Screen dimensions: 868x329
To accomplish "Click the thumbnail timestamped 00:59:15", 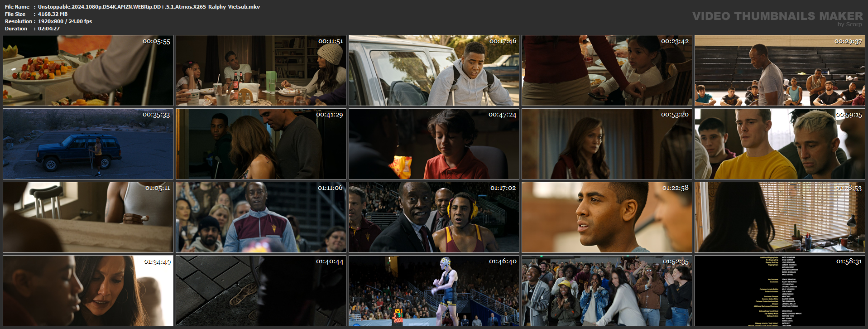I will (x=780, y=144).
